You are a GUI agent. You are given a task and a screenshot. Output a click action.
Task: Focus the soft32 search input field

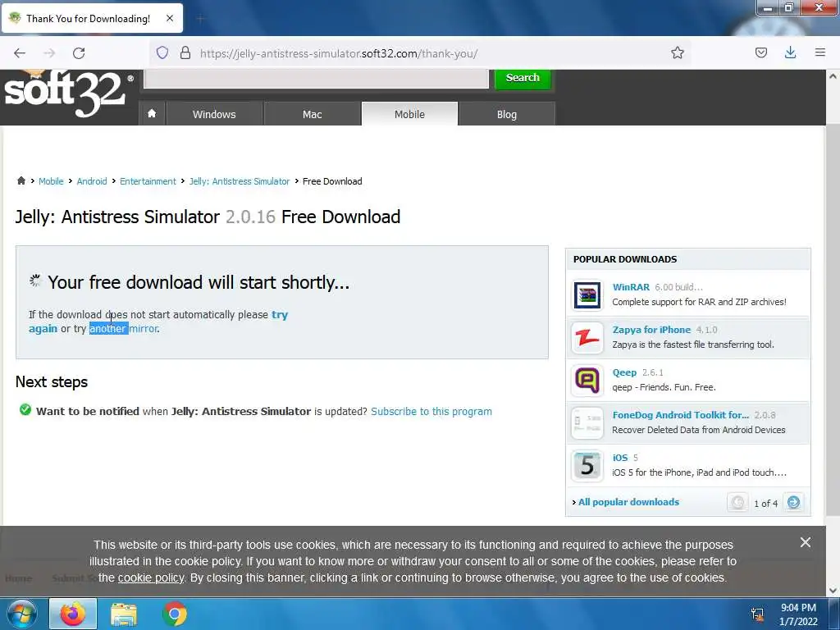click(316, 78)
